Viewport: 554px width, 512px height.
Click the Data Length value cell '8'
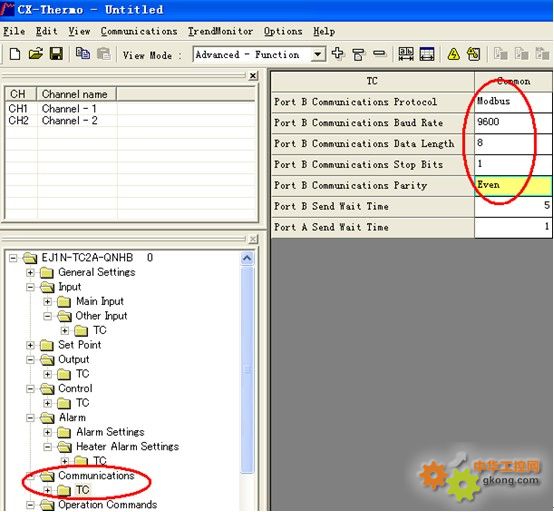pos(513,143)
